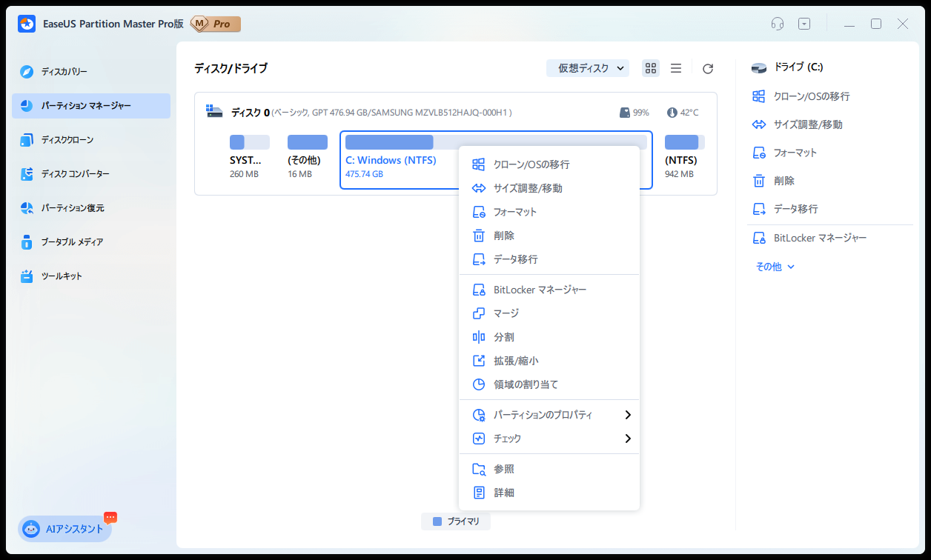931x560 pixels.
Task: Click the ディスク/ドライブ heading
Action: pyautogui.click(x=231, y=68)
